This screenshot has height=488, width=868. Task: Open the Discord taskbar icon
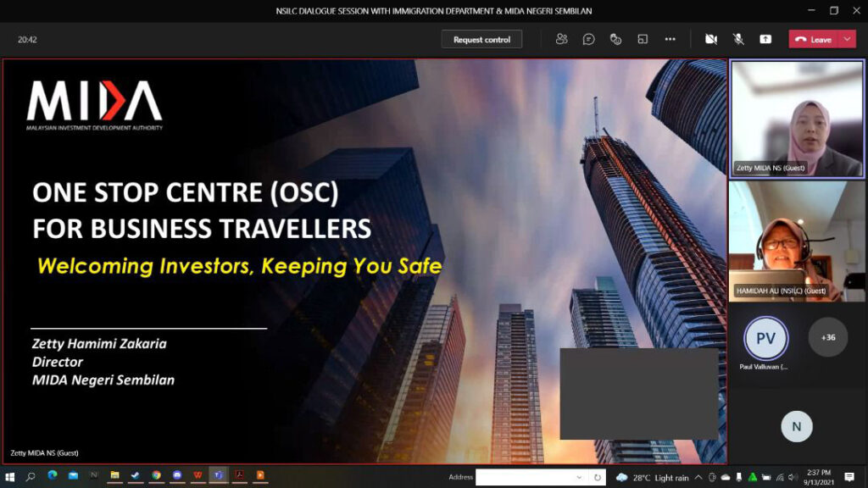tap(177, 475)
